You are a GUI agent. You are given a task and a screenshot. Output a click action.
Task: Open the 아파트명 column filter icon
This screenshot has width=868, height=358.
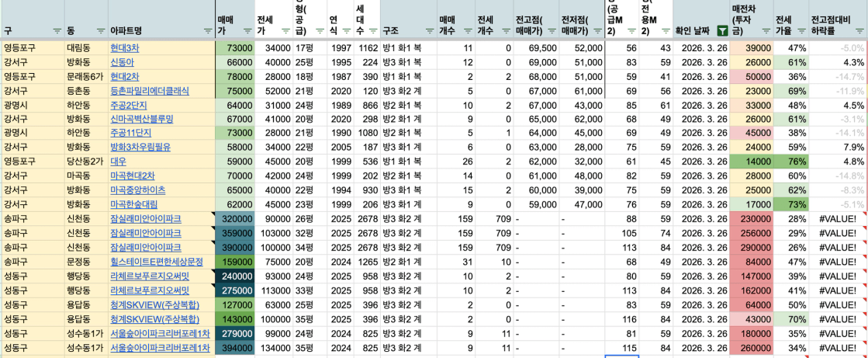(x=207, y=31)
